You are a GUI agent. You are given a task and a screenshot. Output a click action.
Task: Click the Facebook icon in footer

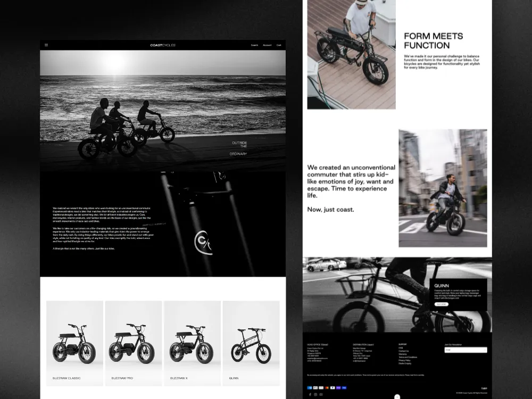coord(310,395)
